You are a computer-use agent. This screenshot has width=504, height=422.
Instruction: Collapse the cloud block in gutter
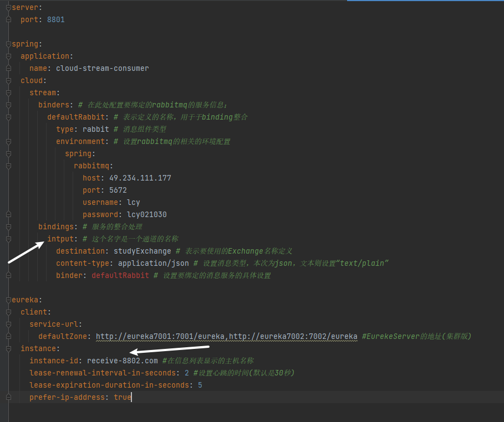[8, 80]
